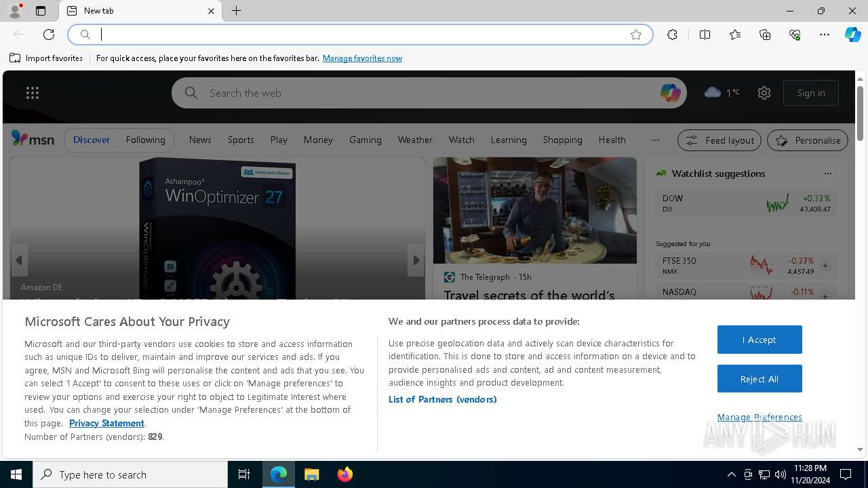Open the Favorites hub icon
The image size is (868, 488).
735,35
